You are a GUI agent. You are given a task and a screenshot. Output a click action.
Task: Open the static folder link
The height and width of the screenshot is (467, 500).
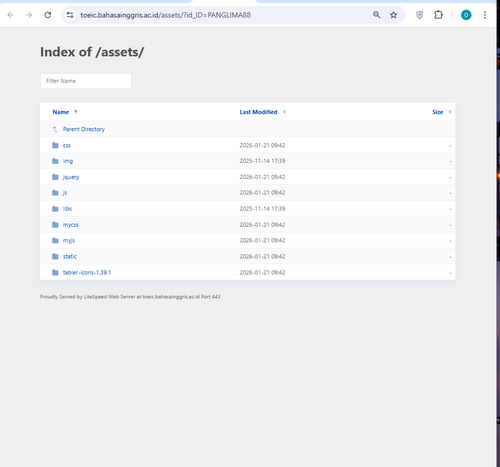70,256
